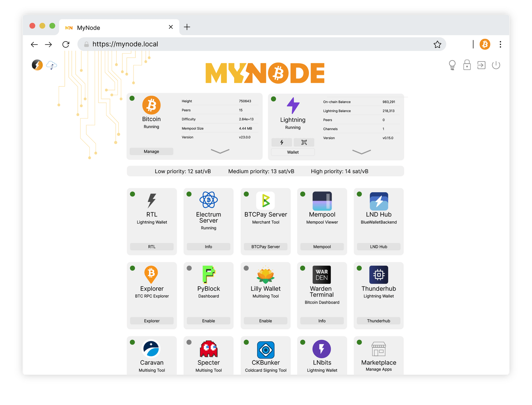
Task: Open the browser three-dot menu
Action: click(x=500, y=44)
